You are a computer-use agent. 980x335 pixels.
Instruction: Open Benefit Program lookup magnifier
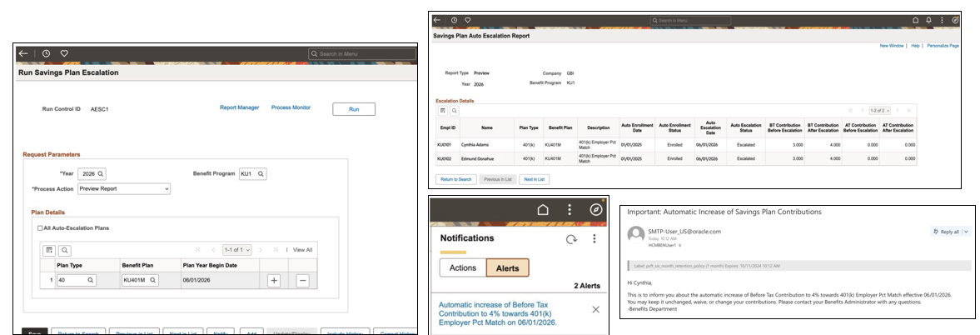point(261,173)
